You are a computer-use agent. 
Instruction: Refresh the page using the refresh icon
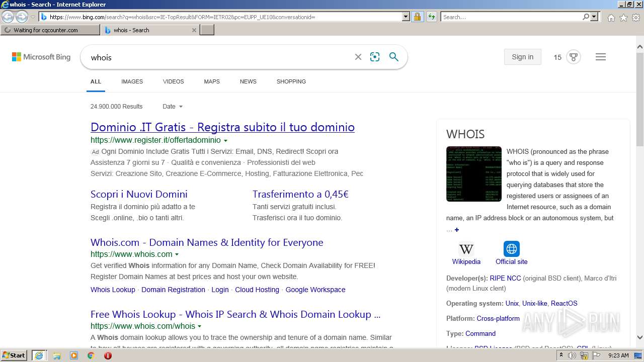coord(431,17)
